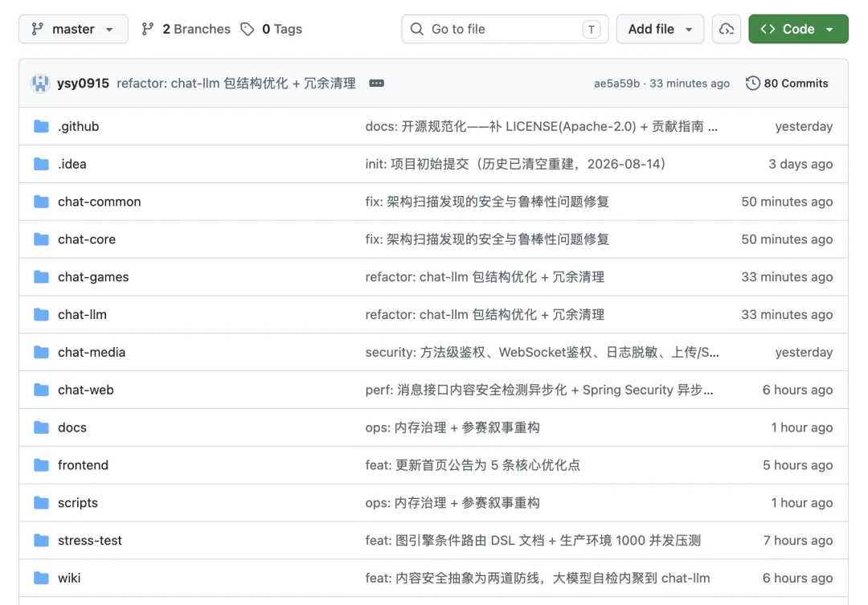Screen dimensions: 868x605
Task: Click the branch icon in master button
Action: click(x=37, y=29)
